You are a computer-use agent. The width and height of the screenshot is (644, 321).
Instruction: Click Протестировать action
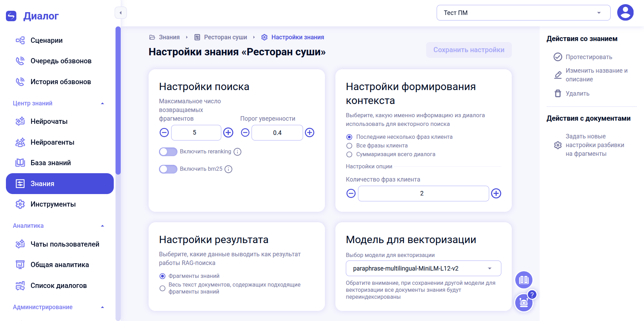coord(583,57)
